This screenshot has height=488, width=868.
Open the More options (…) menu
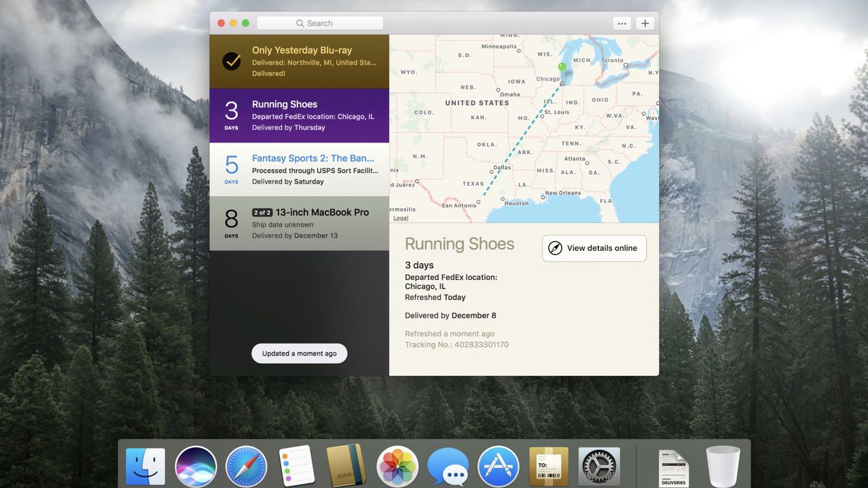pyautogui.click(x=621, y=22)
